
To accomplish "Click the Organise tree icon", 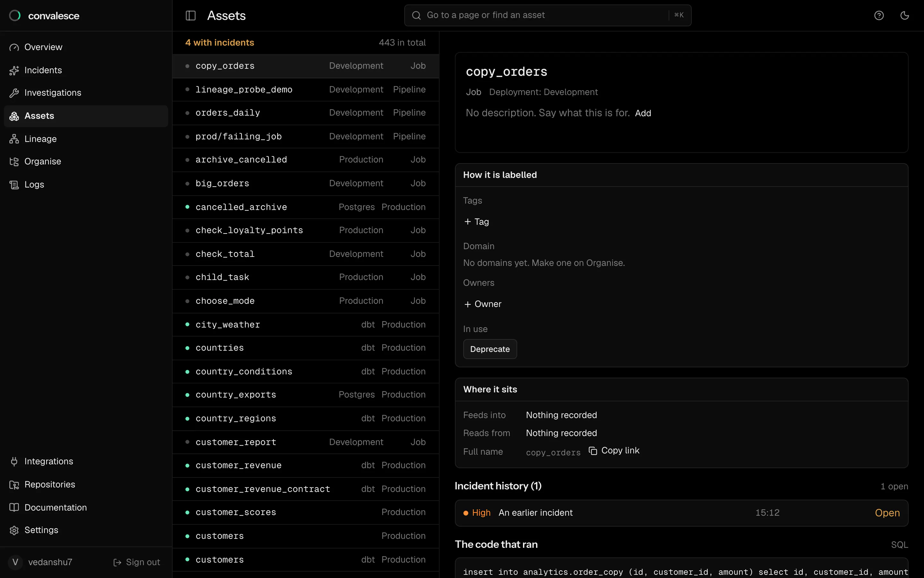I will (14, 162).
